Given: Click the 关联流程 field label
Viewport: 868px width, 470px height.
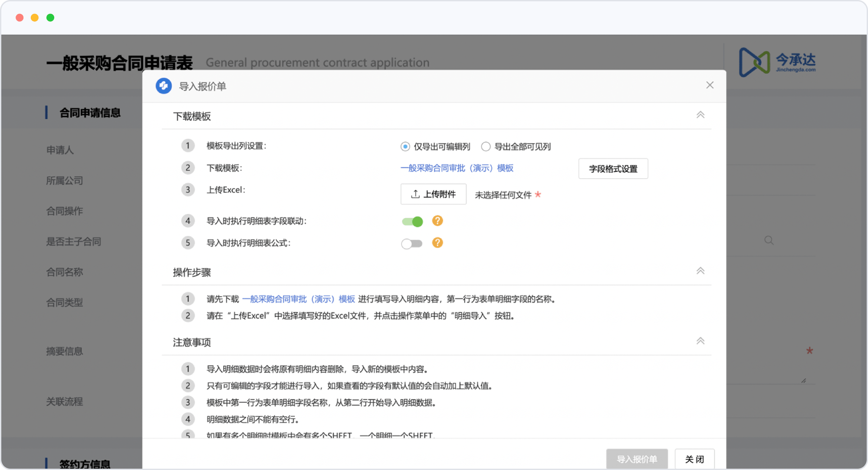Looking at the screenshot, I should (65, 402).
